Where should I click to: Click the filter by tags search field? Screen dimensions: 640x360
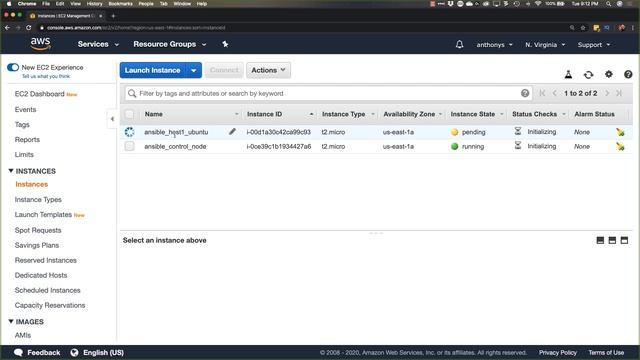(329, 93)
